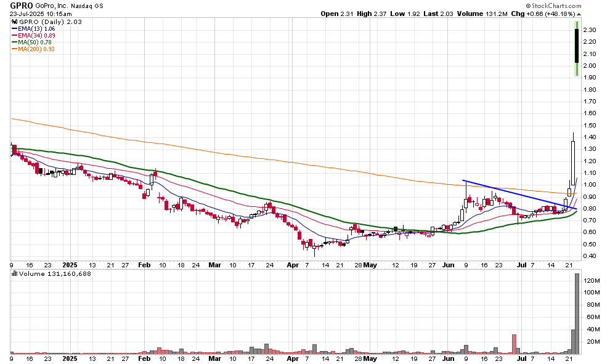Image resolution: width=610 pixels, height=364 pixels.
Task: Click the Volume 131.2M header value
Action: pos(482,14)
